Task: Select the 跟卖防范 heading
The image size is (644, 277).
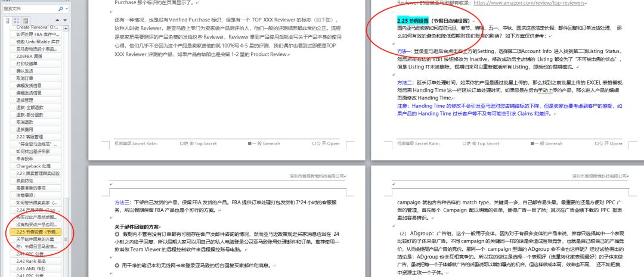Action: [36, 181]
